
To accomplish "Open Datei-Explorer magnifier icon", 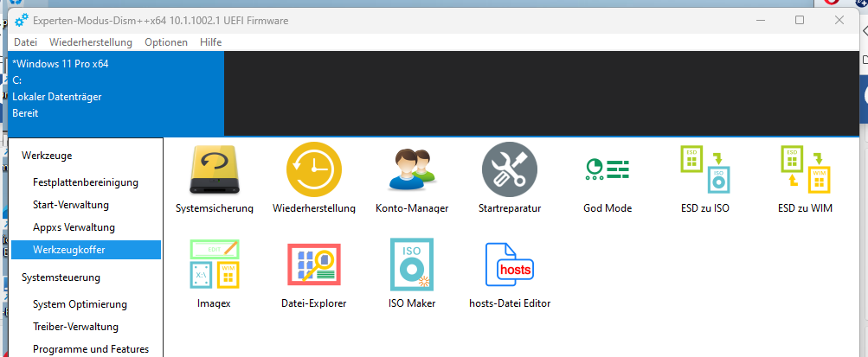I will click(x=314, y=265).
